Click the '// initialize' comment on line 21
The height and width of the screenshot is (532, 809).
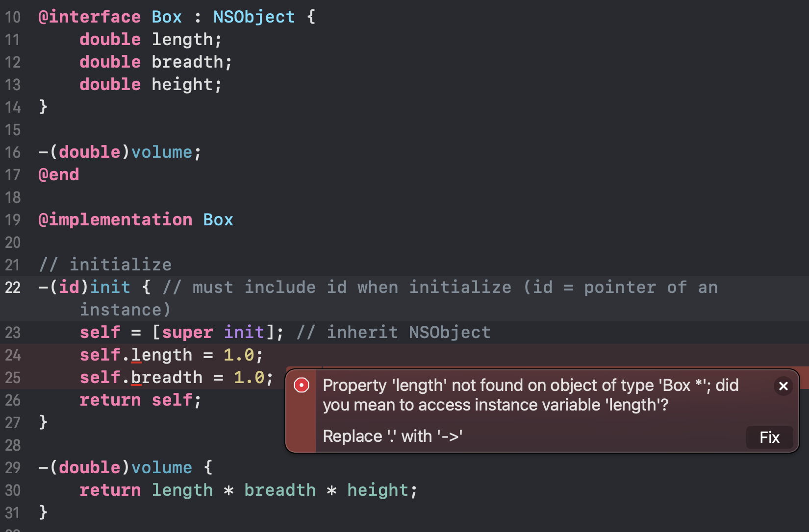(105, 265)
